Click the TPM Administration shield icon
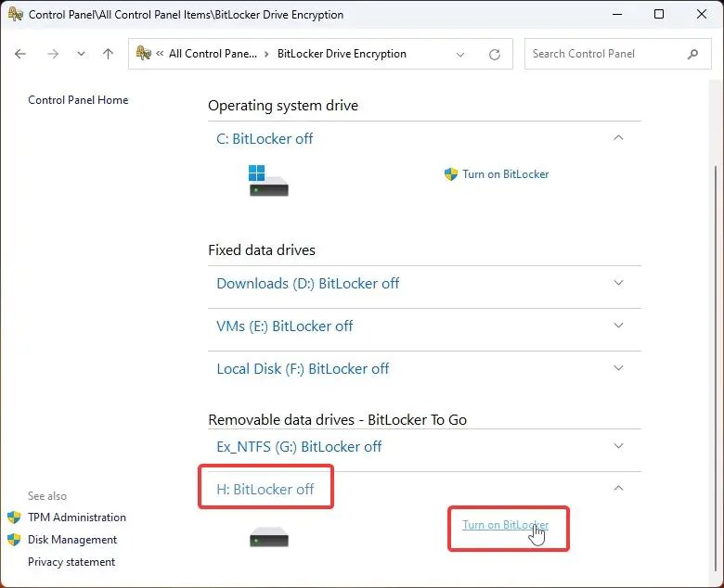Screen dimensions: 724x588 pyautogui.click(x=14, y=518)
